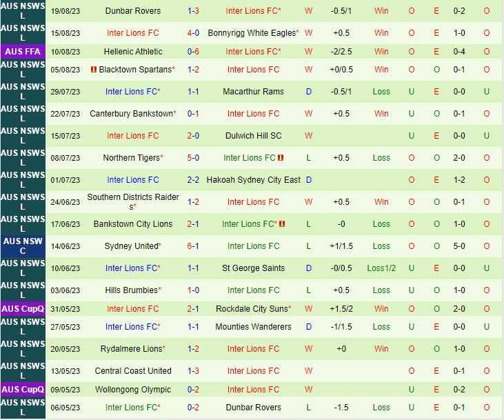Open AUS CupQ badge in the Rockdale City Suns row
Screen dimensions: 504x420
point(23,309)
